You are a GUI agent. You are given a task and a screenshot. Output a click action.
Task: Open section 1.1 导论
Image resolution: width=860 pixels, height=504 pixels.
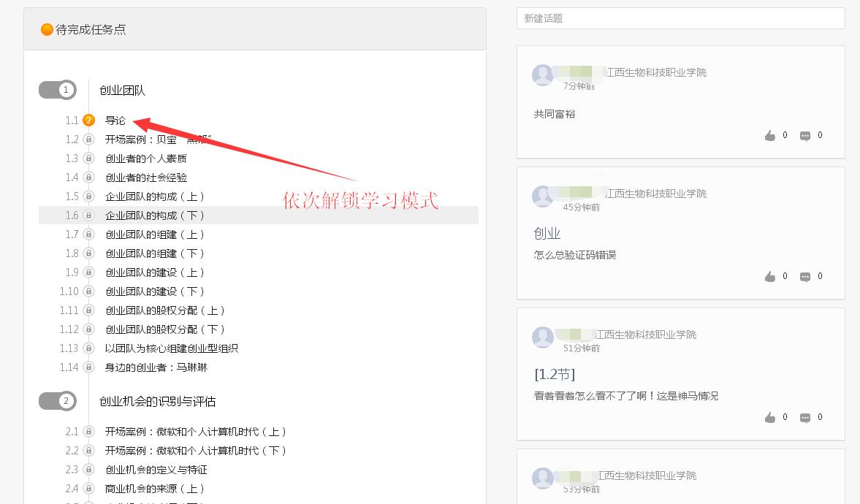tap(115, 121)
